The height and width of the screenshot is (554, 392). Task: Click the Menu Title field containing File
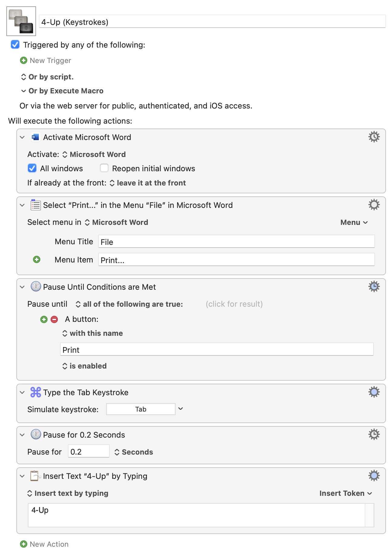[236, 242]
